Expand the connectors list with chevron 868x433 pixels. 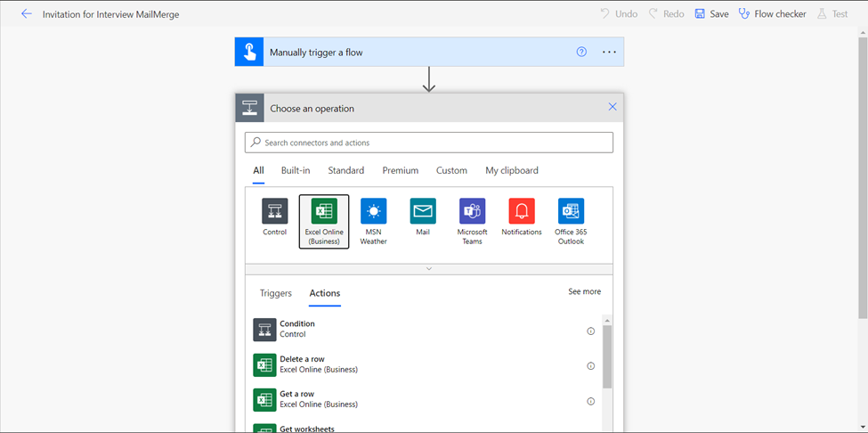428,268
